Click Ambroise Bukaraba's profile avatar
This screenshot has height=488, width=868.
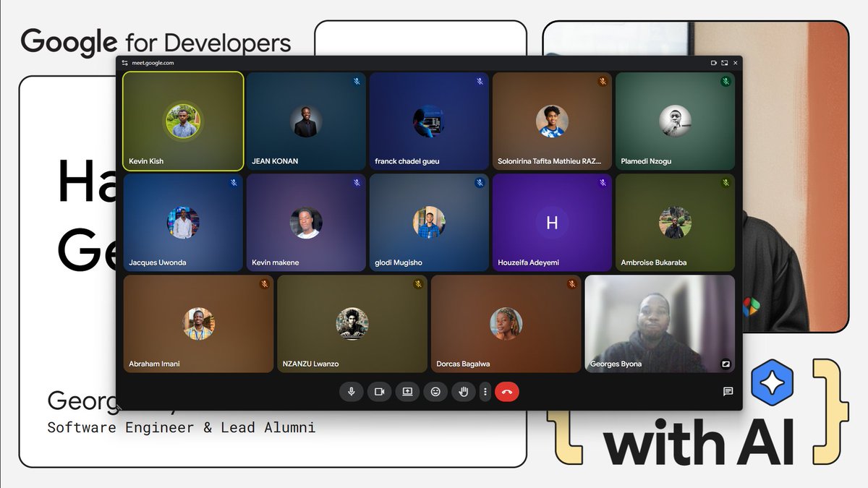tap(675, 223)
